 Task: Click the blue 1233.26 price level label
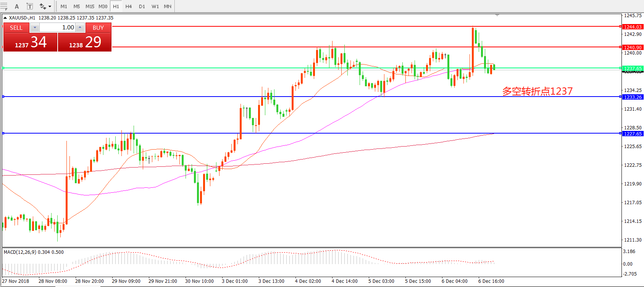pyautogui.click(x=633, y=97)
